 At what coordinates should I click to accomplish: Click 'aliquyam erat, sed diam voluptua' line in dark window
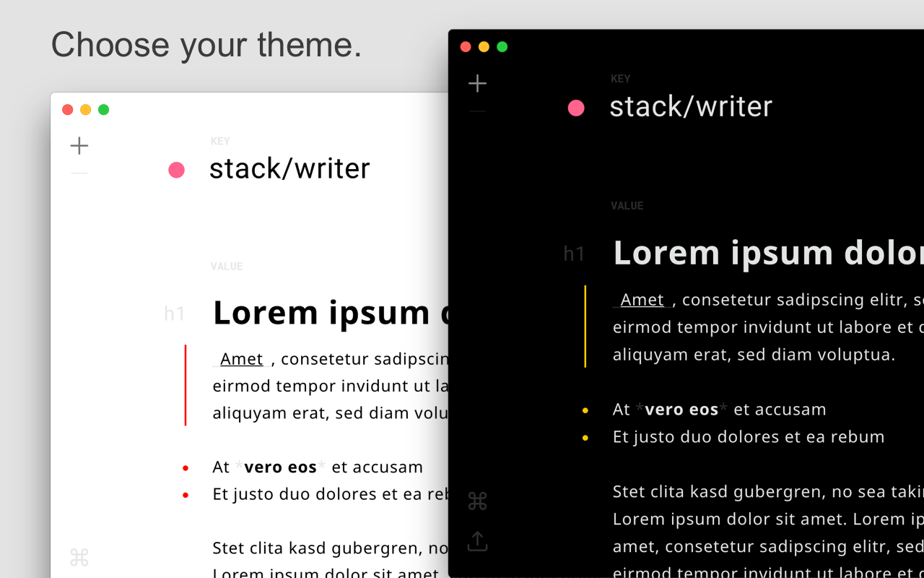coord(754,355)
